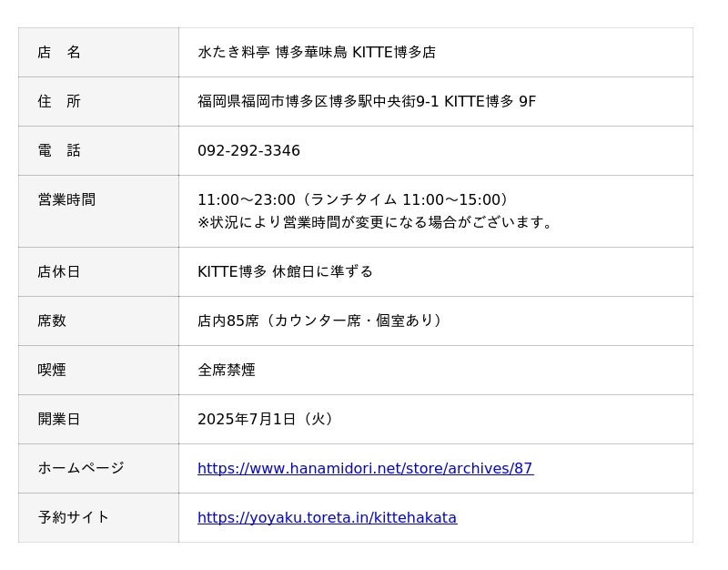Click the 開業日 row label

[x=59, y=420]
